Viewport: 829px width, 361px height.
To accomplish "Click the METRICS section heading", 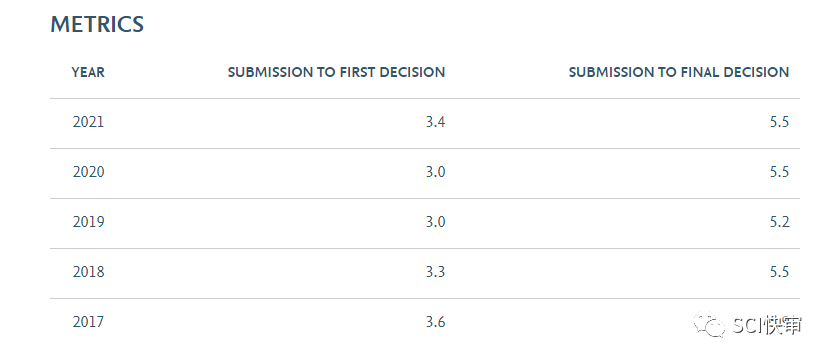I will (x=97, y=25).
